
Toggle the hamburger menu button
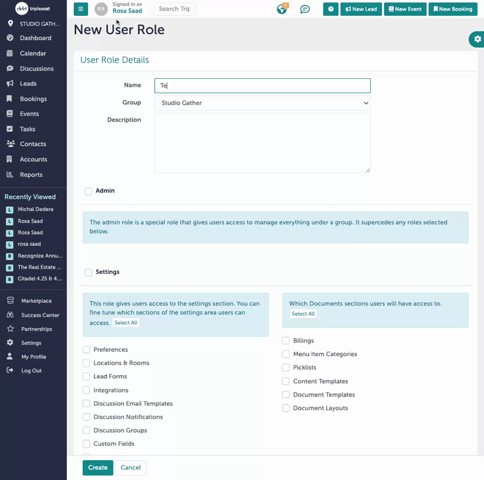click(x=81, y=9)
